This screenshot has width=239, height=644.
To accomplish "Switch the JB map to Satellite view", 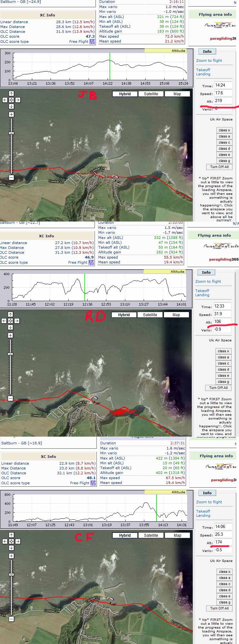I will (x=151, y=94).
